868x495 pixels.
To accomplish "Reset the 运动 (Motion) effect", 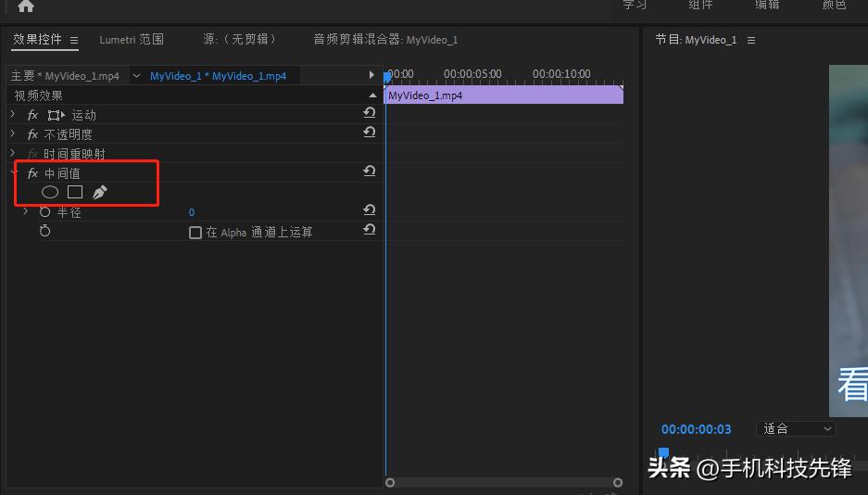I will 369,113.
